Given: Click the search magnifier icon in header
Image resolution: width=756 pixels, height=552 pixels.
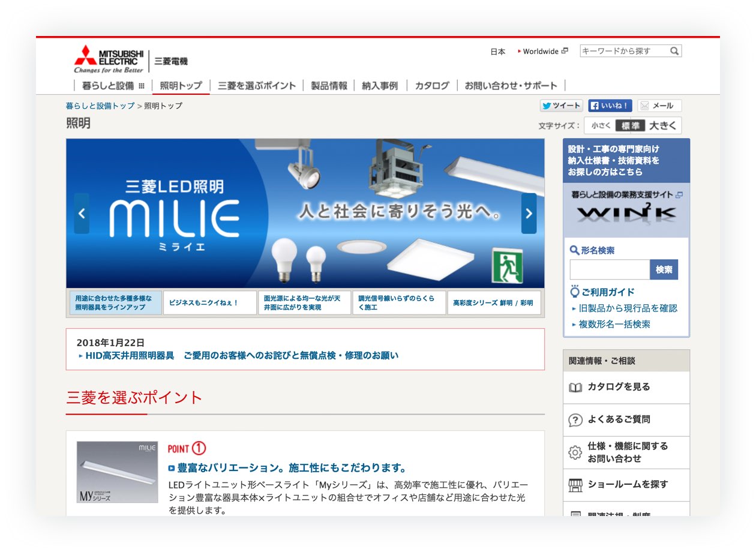Looking at the screenshot, I should pyautogui.click(x=674, y=51).
